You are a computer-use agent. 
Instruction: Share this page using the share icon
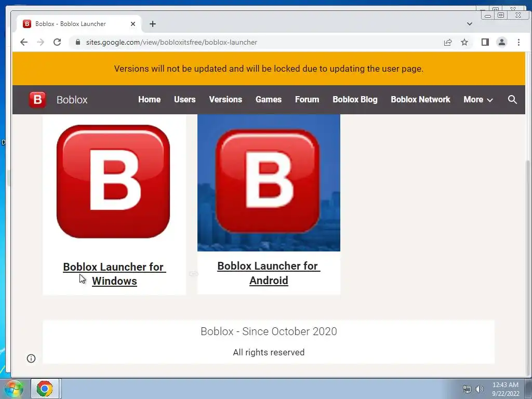(x=448, y=42)
